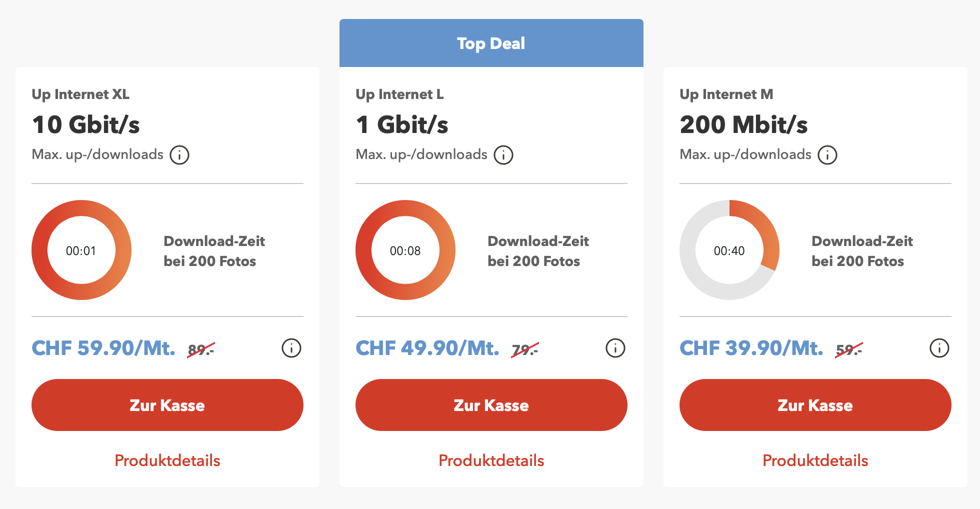Show price info for CHF 59.90/Mt.
Screen dimensions: 980x509
coord(291,348)
